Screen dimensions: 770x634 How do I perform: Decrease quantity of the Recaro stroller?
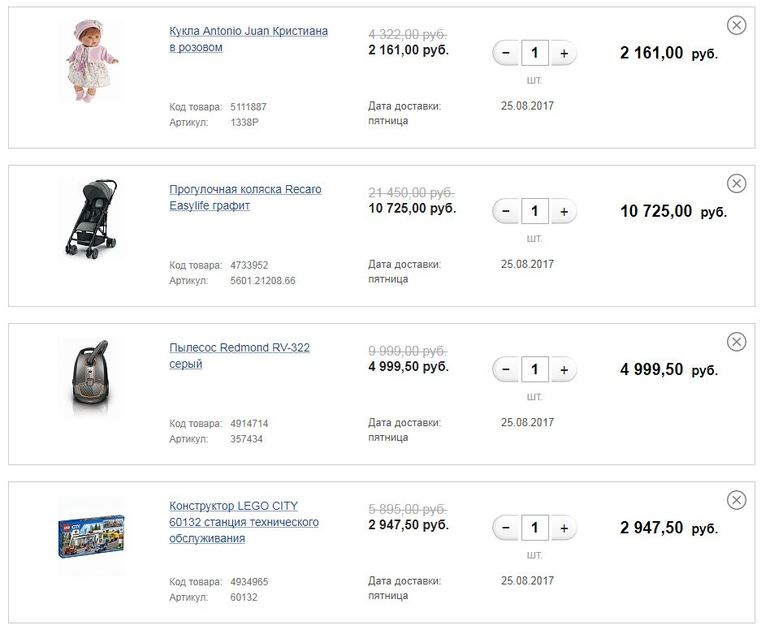click(506, 211)
